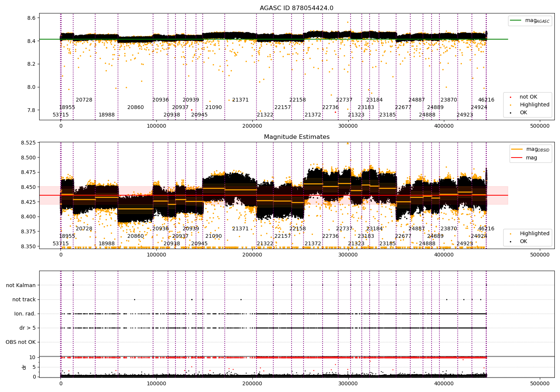
Task: Click obsid label 22158 in the top plot
Action: [298, 100]
